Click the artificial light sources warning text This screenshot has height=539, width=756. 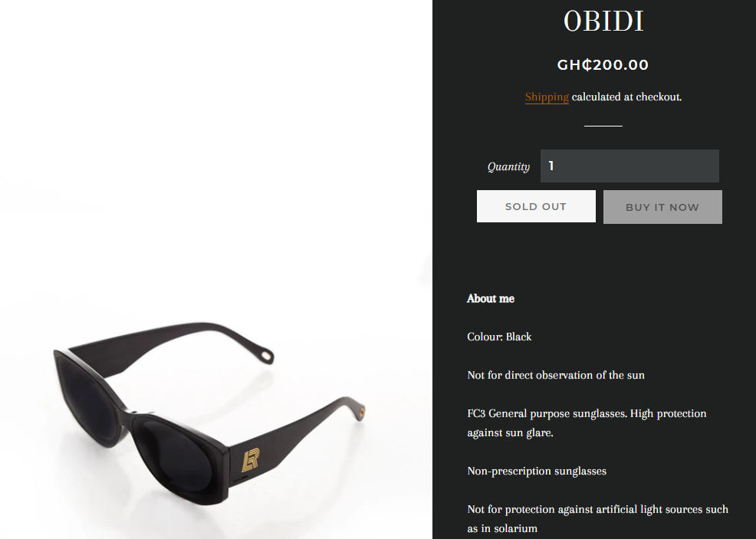[597, 519]
